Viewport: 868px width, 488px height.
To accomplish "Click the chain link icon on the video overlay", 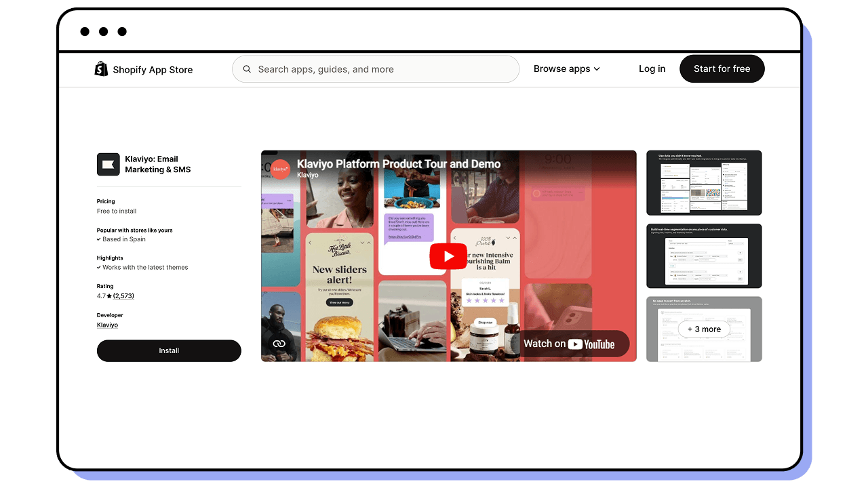I will point(279,343).
